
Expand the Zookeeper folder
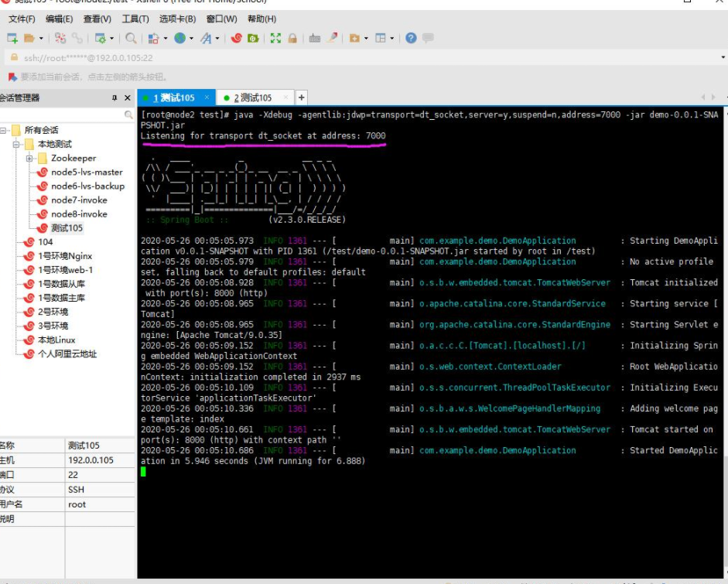pos(29,159)
